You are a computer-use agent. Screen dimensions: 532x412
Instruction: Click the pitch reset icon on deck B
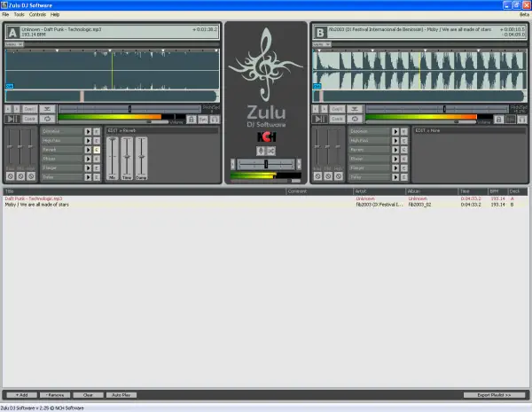(355, 109)
